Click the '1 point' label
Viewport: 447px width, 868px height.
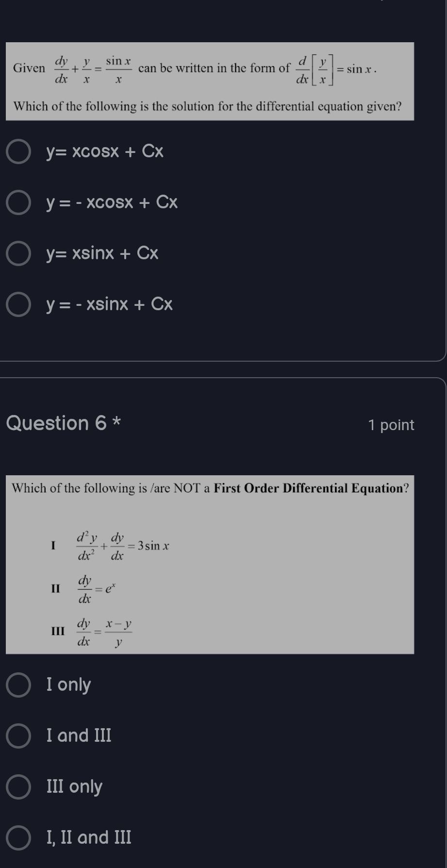[391, 425]
